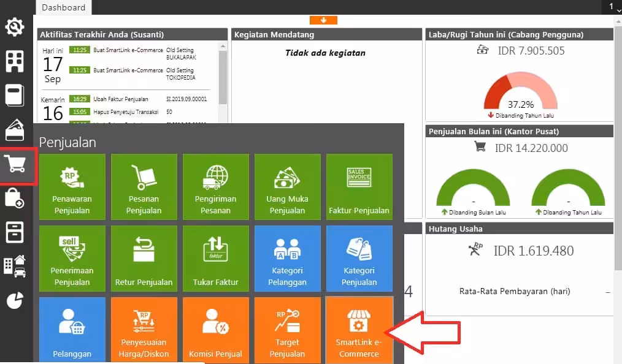Open the inventory cabinet sidebar icon
Image resolution: width=622 pixels, height=364 pixels.
coord(14,232)
